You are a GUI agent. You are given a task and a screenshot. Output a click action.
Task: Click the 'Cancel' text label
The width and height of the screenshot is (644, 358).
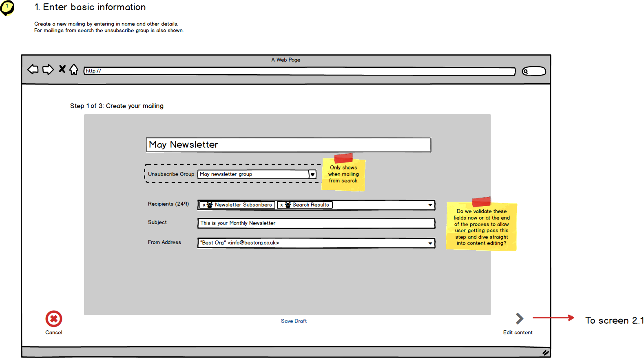pyautogui.click(x=54, y=333)
